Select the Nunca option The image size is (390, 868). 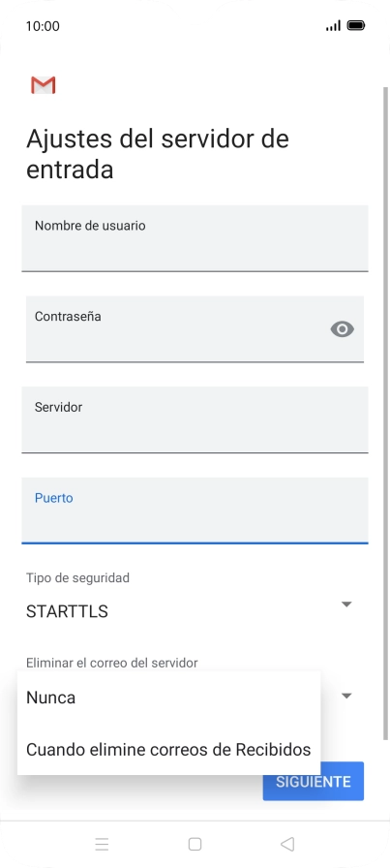pyautogui.click(x=168, y=697)
